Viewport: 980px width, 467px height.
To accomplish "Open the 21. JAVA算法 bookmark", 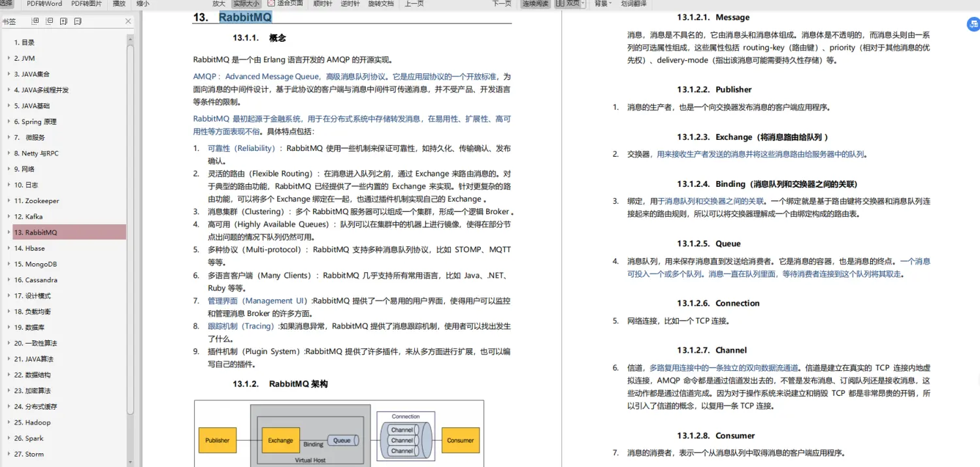I will (x=34, y=359).
